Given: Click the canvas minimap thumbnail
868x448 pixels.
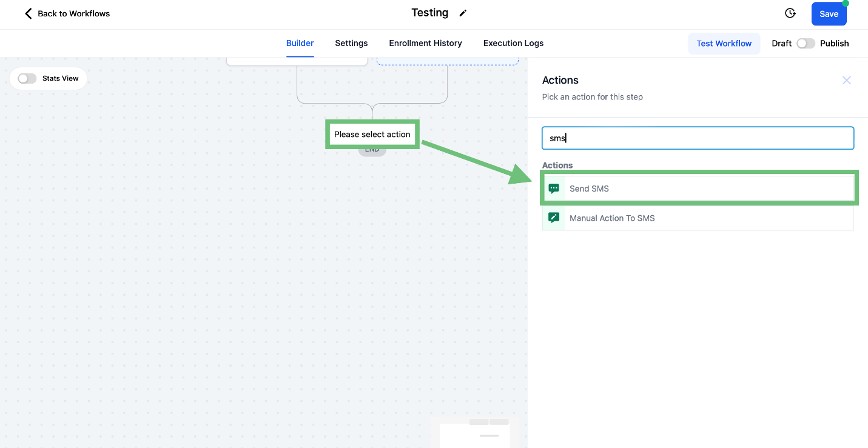Looking at the screenshot, I should [x=474, y=432].
